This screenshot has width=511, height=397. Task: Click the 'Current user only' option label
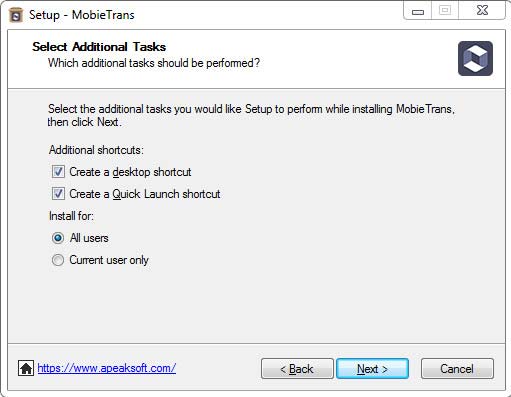(x=109, y=260)
